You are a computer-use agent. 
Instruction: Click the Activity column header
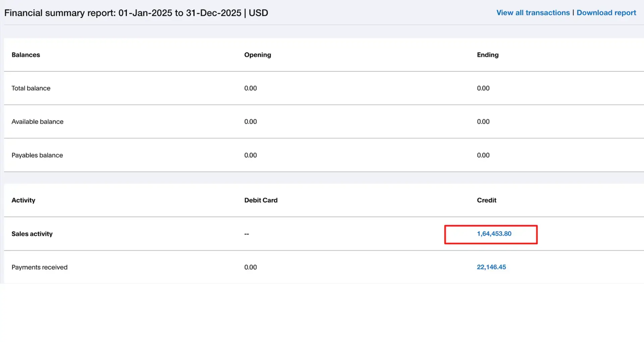(x=23, y=200)
